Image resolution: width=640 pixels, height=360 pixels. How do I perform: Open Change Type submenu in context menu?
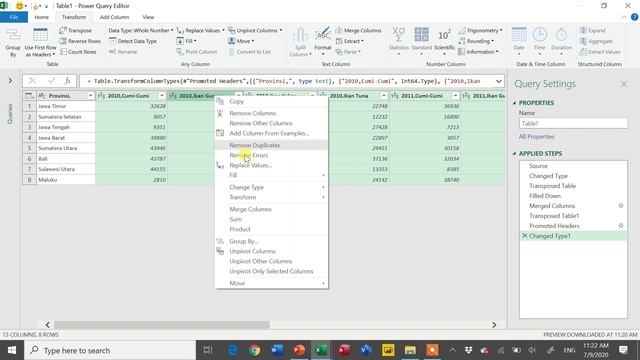tap(271, 187)
